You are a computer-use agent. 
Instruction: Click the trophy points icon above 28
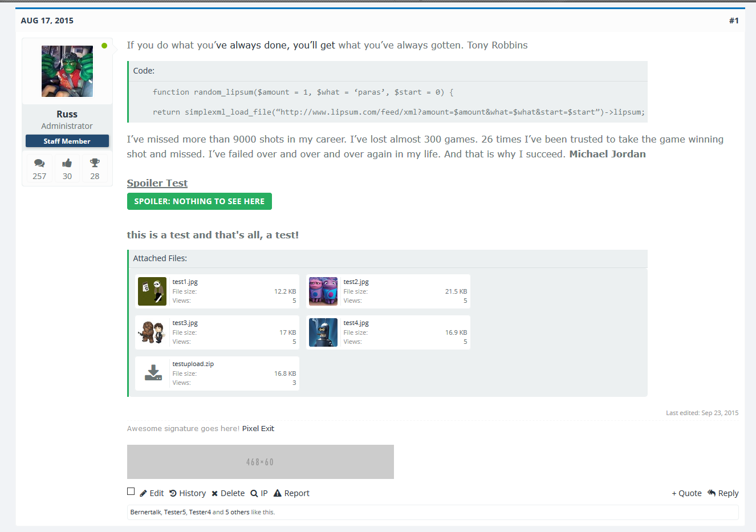(95, 163)
